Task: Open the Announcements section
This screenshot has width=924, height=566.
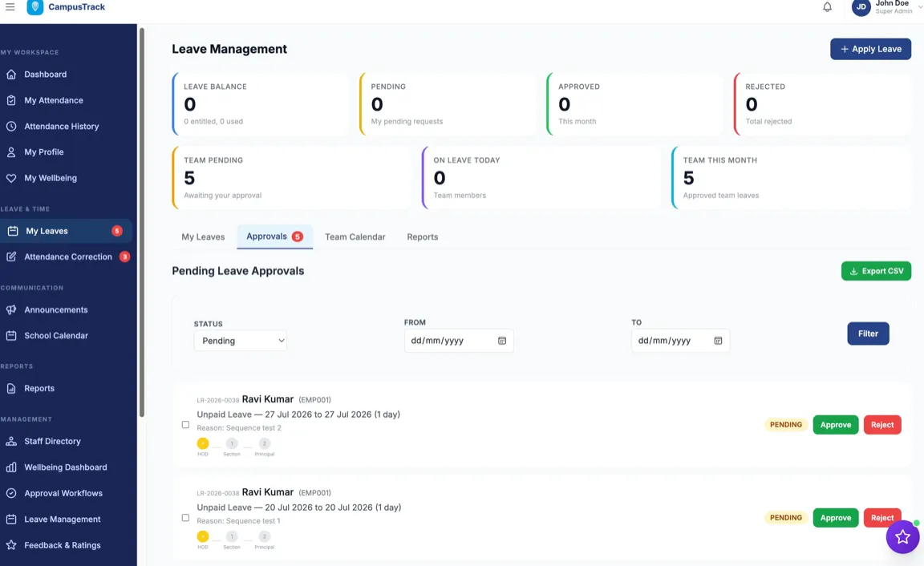Action: coord(55,309)
